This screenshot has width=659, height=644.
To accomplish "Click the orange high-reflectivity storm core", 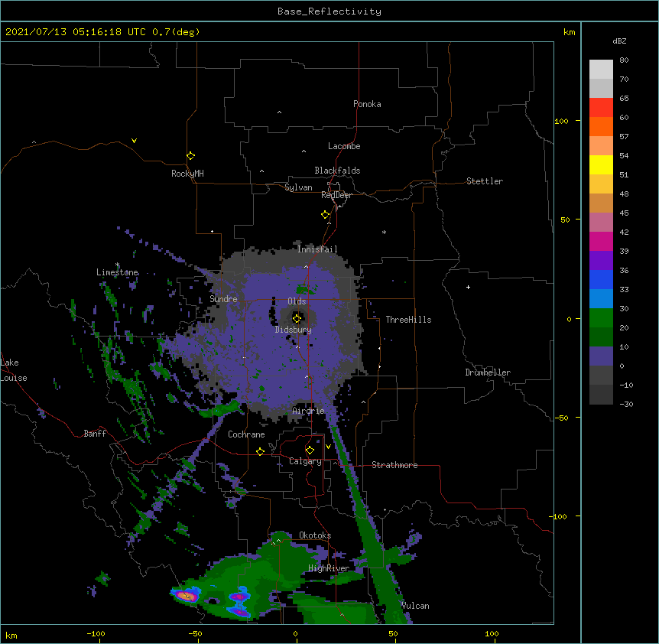I will tap(185, 595).
